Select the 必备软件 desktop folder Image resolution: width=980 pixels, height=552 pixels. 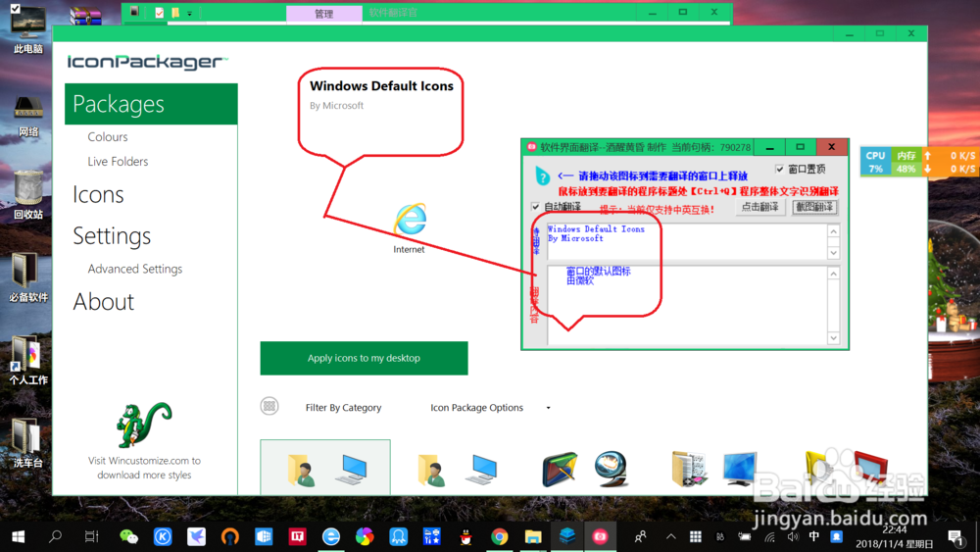pyautogui.click(x=28, y=278)
